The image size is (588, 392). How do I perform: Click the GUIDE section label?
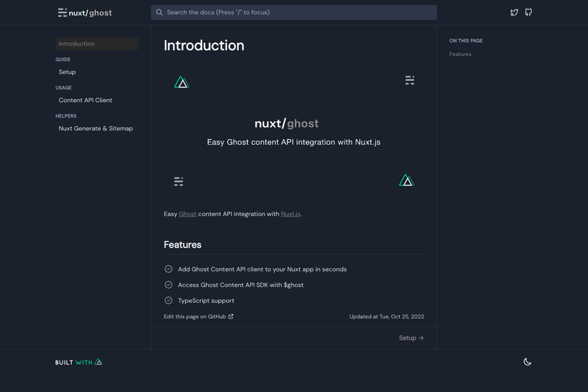(63, 60)
